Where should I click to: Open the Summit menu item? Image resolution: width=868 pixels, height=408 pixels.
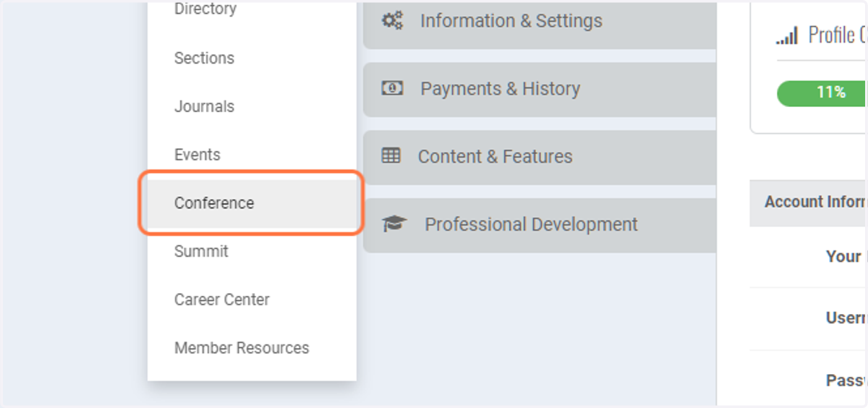[x=252, y=251]
